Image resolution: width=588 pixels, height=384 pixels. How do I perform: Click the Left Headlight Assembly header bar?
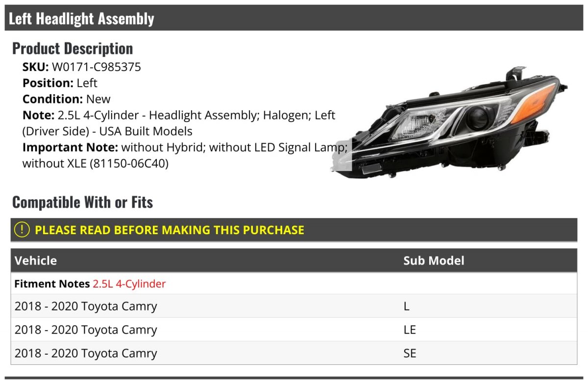pyautogui.click(x=294, y=18)
